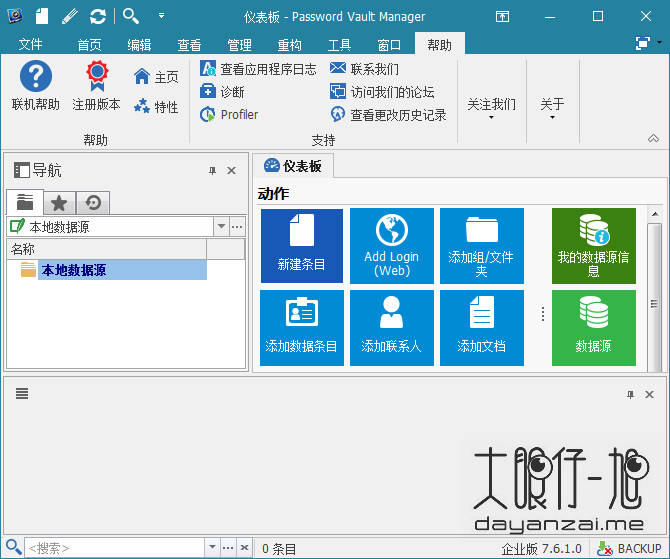Expand the 关于 dropdown

click(x=552, y=108)
